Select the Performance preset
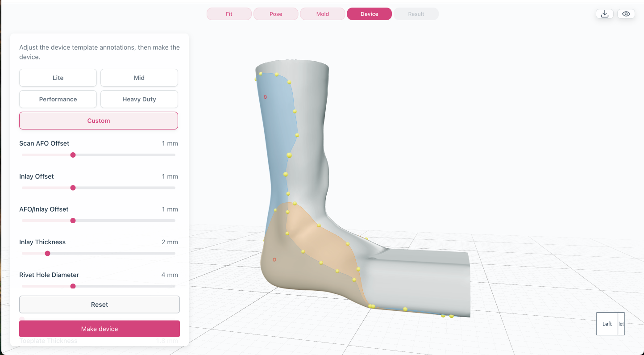The width and height of the screenshot is (644, 355). [58, 99]
